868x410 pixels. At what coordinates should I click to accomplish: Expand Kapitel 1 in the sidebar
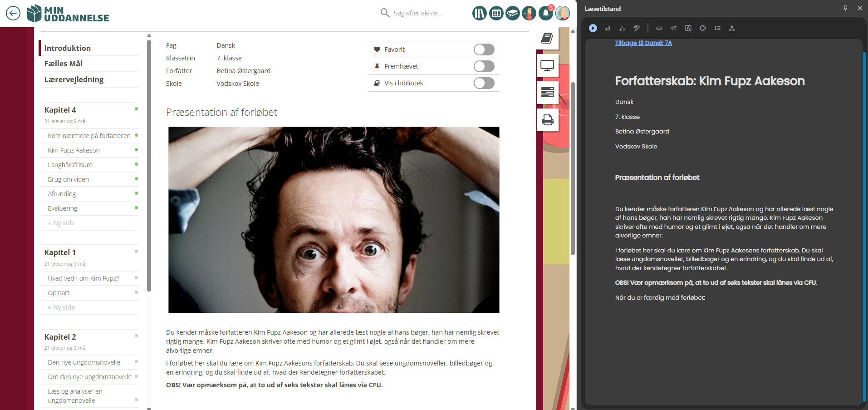(60, 252)
